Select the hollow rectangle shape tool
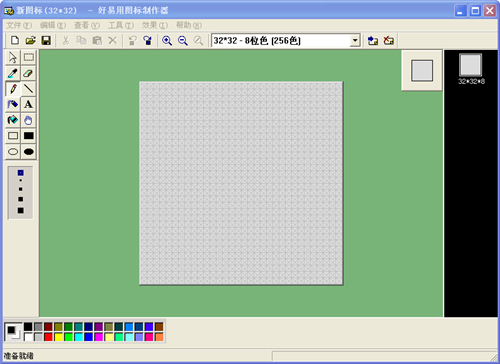 pyautogui.click(x=13, y=136)
